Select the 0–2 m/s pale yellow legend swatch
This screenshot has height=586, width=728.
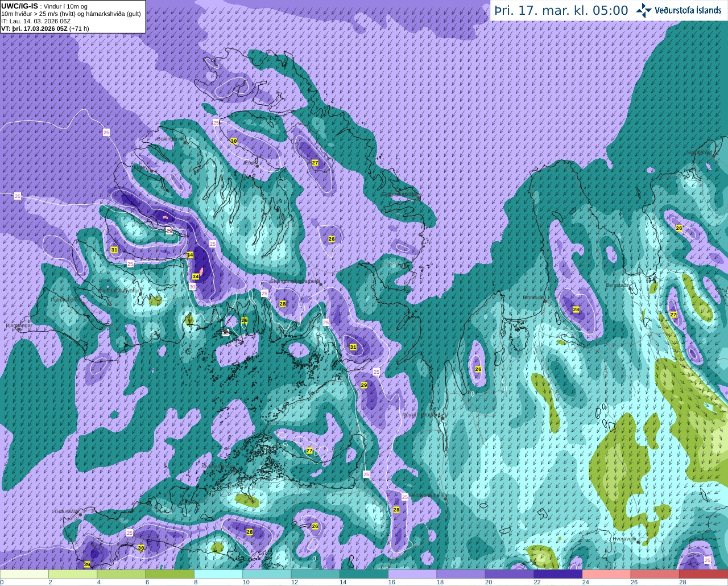coord(24,574)
